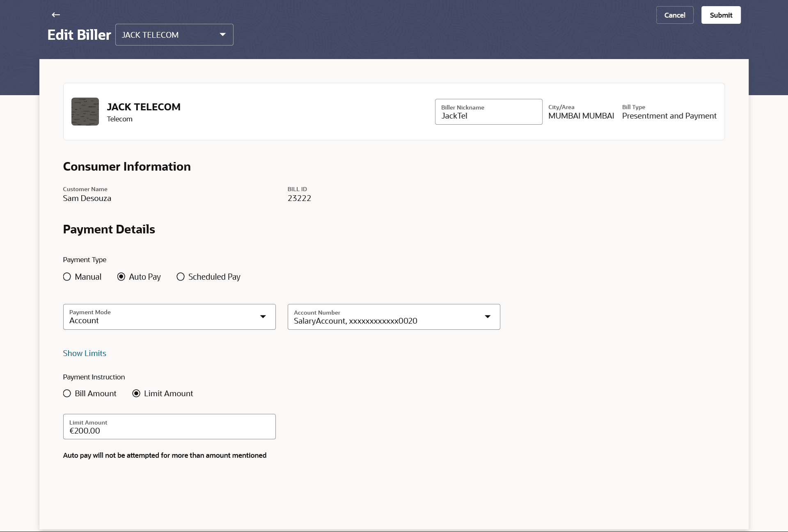Click the BILL ID value 23222

point(299,199)
